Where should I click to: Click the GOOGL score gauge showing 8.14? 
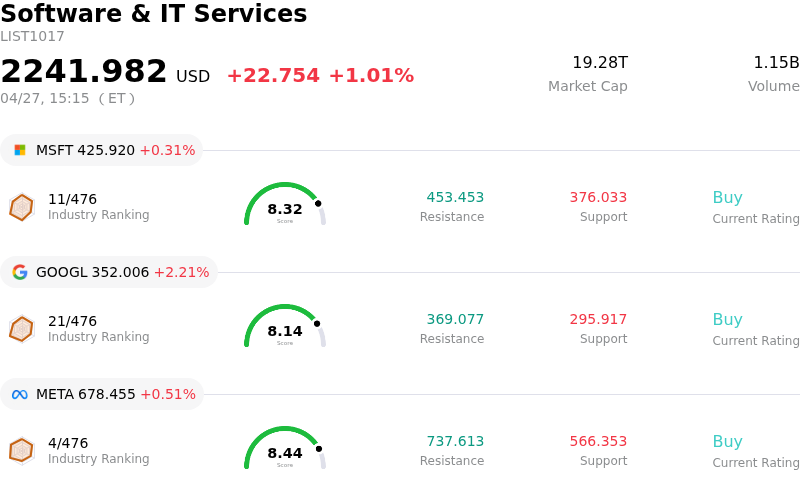pyautogui.click(x=285, y=328)
